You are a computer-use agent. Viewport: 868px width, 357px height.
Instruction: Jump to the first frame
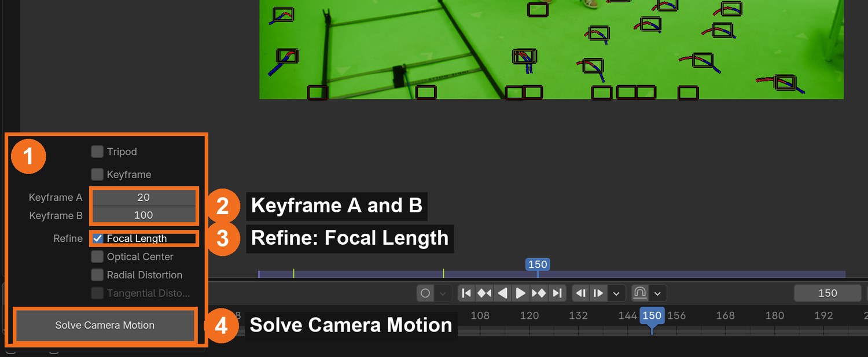click(466, 293)
